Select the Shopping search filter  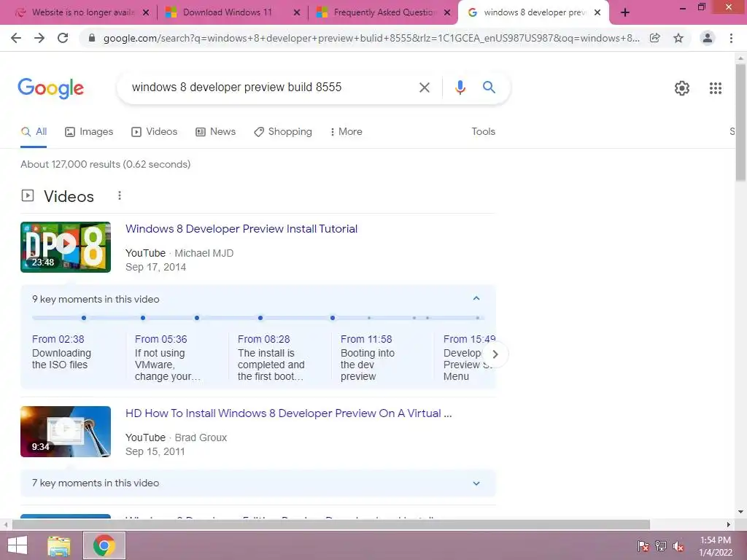tap(283, 132)
